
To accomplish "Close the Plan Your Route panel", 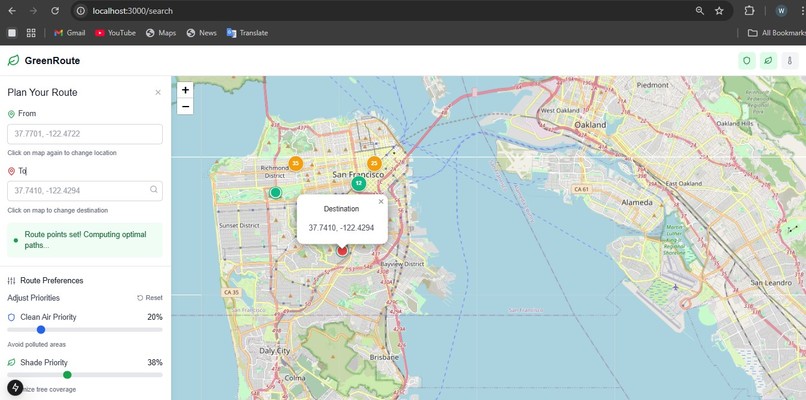I will pyautogui.click(x=158, y=93).
